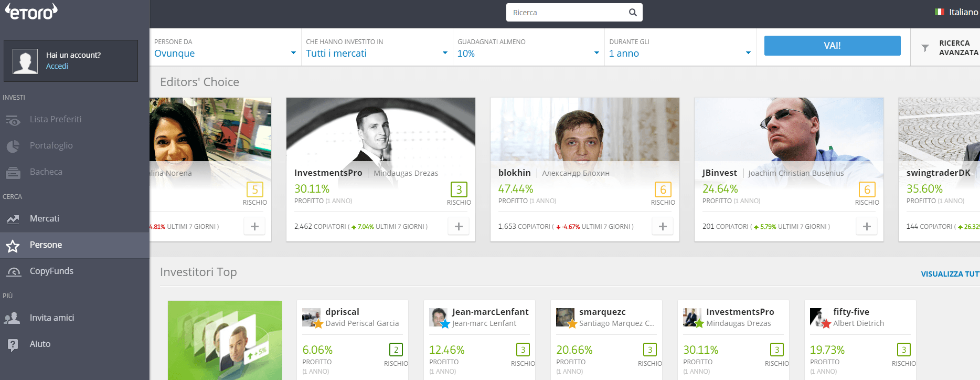Click fifty-five 19.73% profit
The width and height of the screenshot is (980, 380).
click(827, 350)
